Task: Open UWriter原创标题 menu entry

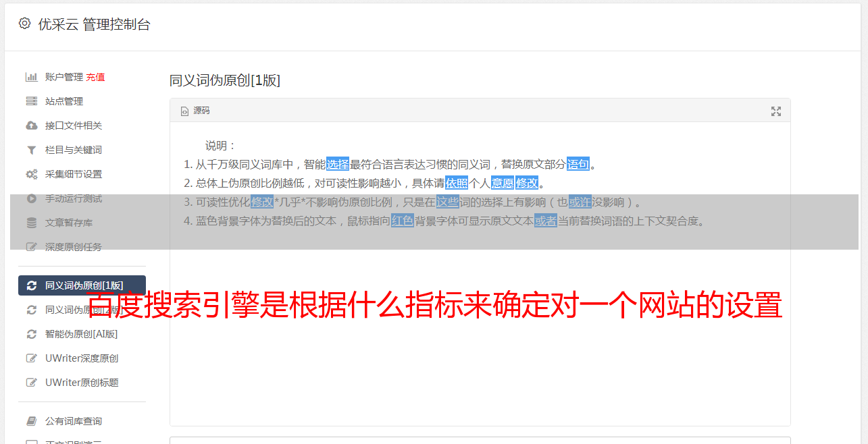Action: (82, 383)
